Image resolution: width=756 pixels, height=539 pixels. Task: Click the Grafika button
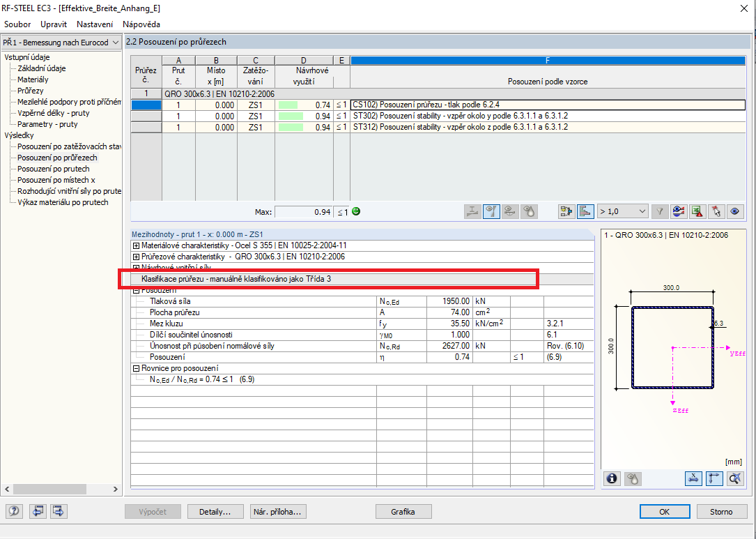(403, 512)
